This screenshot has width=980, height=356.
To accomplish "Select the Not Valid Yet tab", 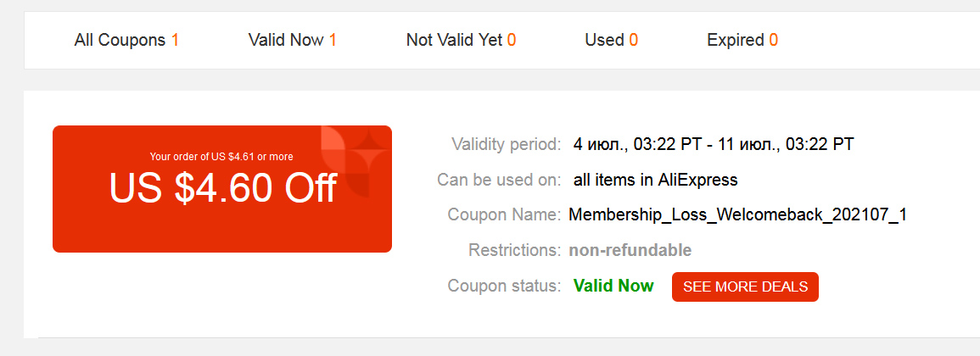I will click(x=462, y=41).
